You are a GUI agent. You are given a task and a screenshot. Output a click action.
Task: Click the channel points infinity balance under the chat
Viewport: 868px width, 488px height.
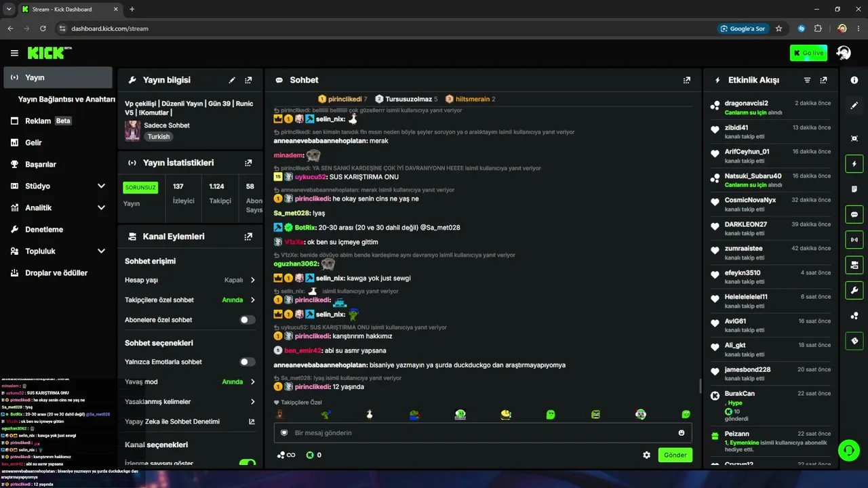click(x=286, y=455)
